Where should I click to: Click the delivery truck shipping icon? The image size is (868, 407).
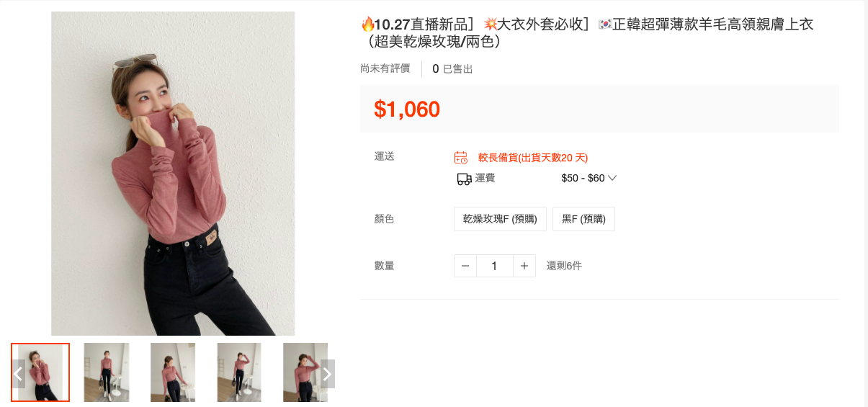[465, 179]
